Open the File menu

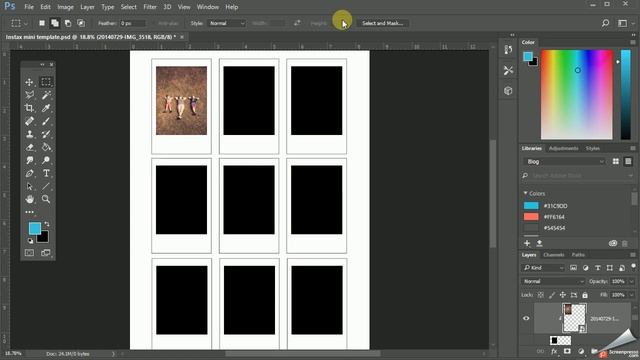[29, 7]
